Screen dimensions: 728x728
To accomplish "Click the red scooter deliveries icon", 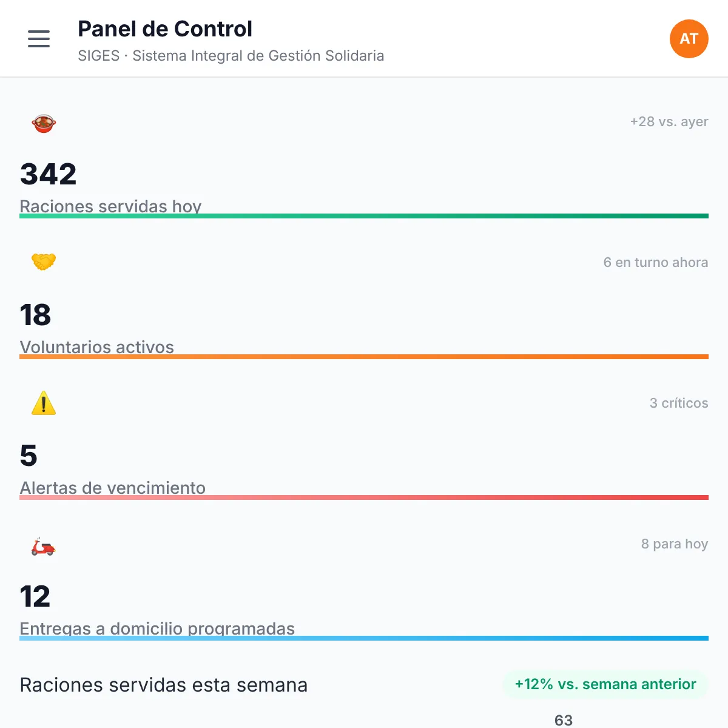I will tap(44, 546).
